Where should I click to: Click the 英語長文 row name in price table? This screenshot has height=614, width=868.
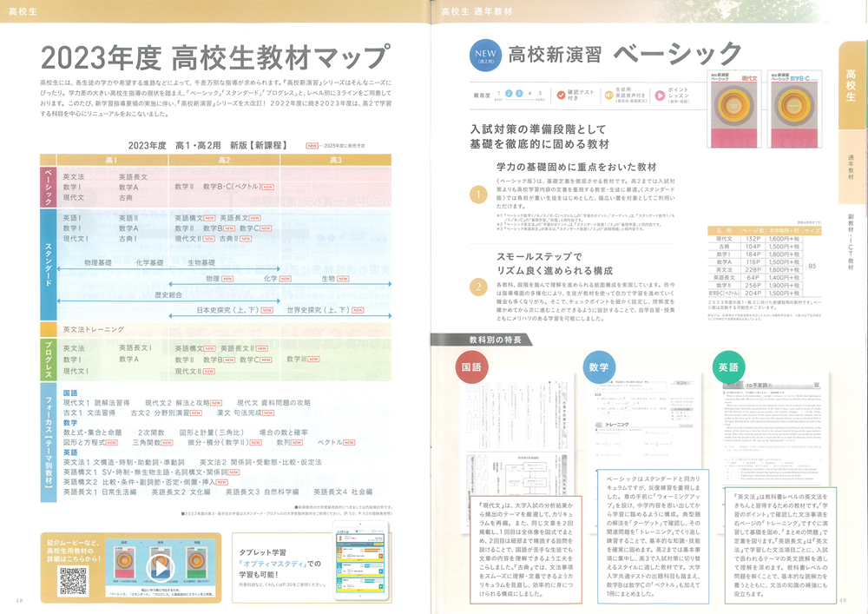point(724,277)
